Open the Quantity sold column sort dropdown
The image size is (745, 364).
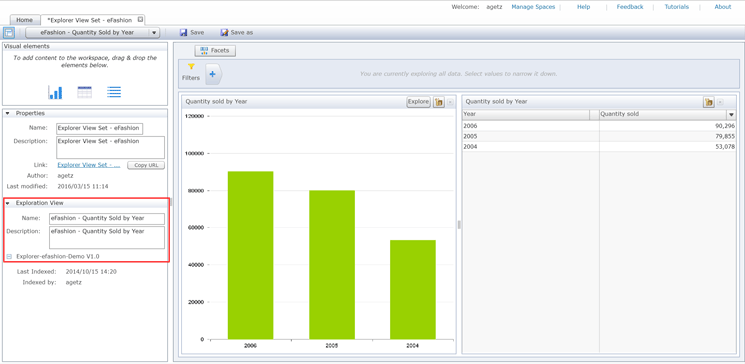(731, 115)
